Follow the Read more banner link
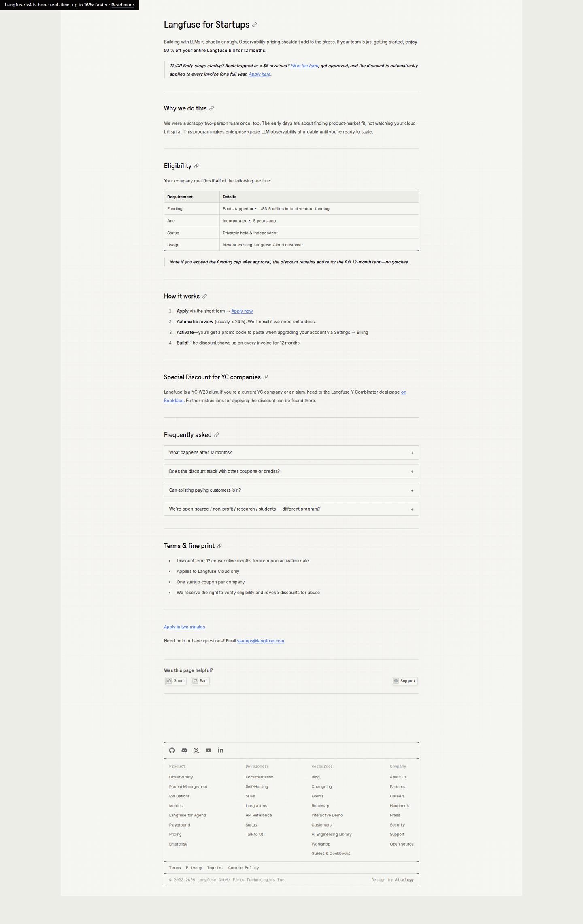 click(123, 5)
